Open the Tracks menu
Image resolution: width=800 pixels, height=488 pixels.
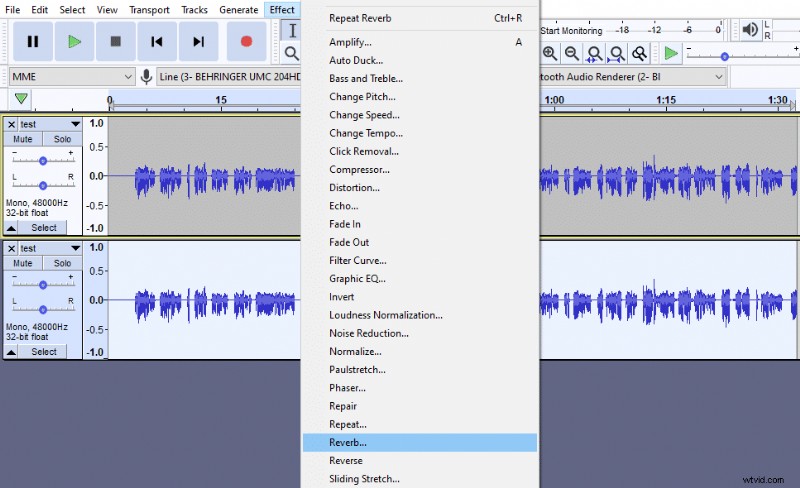tap(194, 10)
